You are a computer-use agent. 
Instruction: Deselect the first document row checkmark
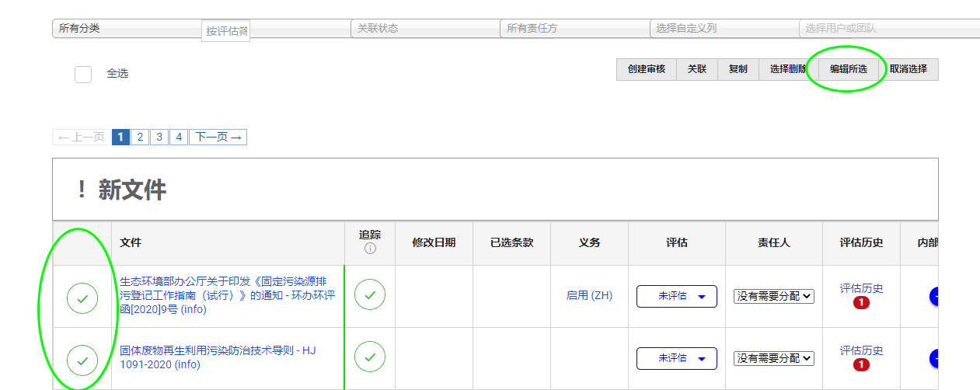pos(82,299)
